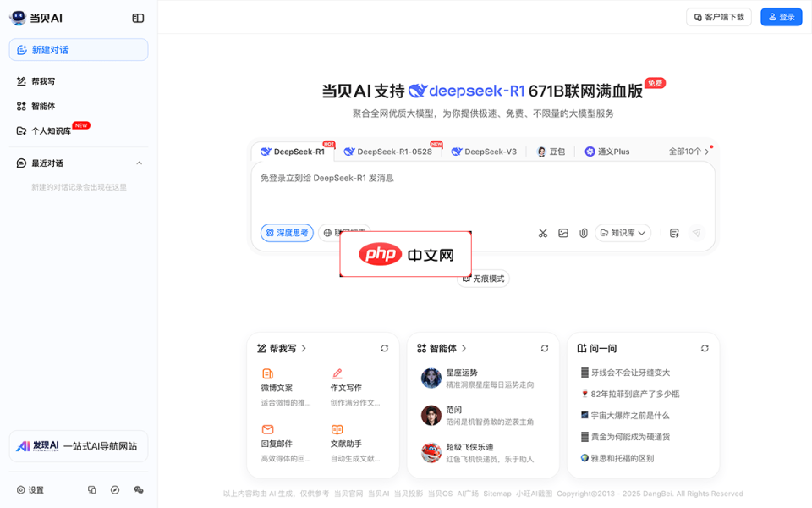Select the DeepSeek-R1 model tab
Image resolution: width=812 pixels, height=508 pixels.
click(x=294, y=152)
